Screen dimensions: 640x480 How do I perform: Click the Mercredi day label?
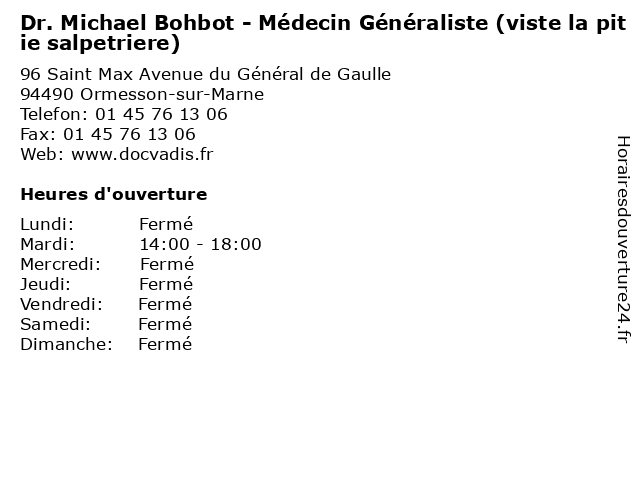60,264
